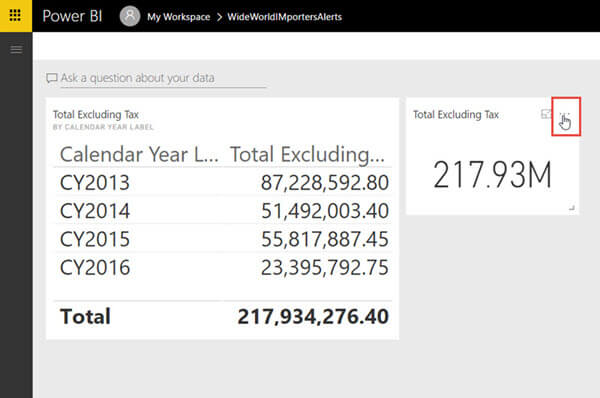Image resolution: width=600 pixels, height=398 pixels.
Task: Click the 217.93M card value
Action: tap(492, 175)
